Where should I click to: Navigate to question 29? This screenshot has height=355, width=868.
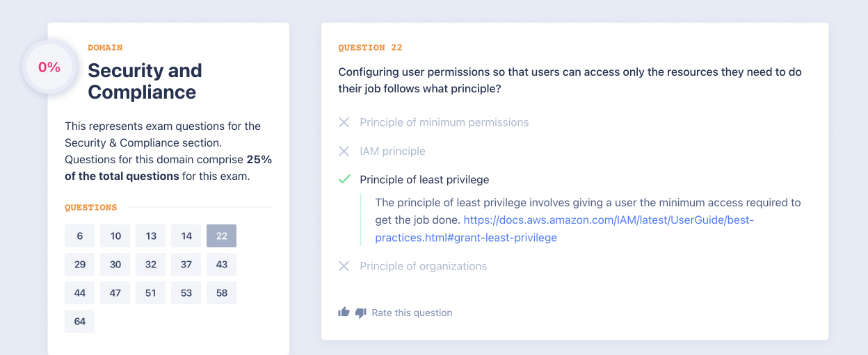pos(80,265)
